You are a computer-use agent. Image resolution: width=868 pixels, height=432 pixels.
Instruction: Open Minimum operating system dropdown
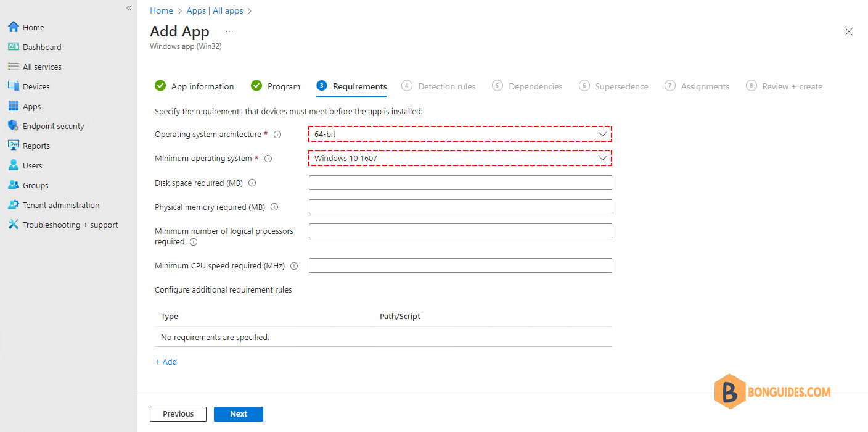tap(460, 158)
